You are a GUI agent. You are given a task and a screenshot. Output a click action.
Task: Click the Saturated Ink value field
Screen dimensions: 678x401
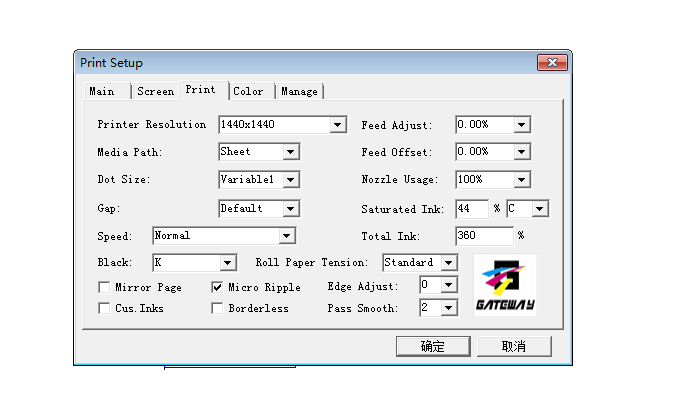(x=472, y=209)
